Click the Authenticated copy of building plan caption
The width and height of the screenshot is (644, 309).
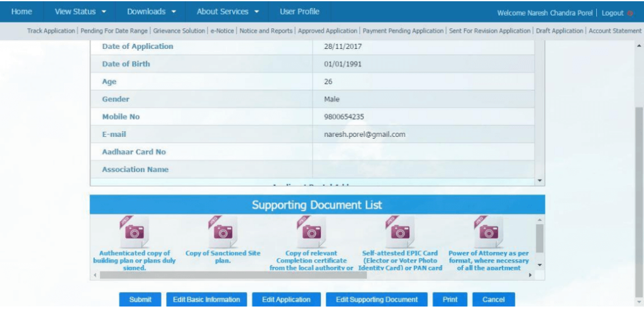pyautogui.click(x=135, y=261)
